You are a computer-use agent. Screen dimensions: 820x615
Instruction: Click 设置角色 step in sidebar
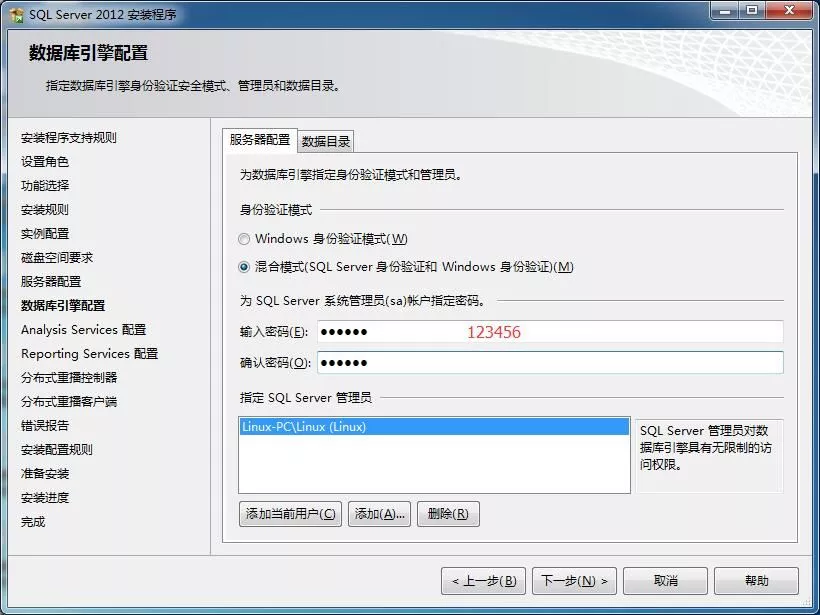point(45,162)
